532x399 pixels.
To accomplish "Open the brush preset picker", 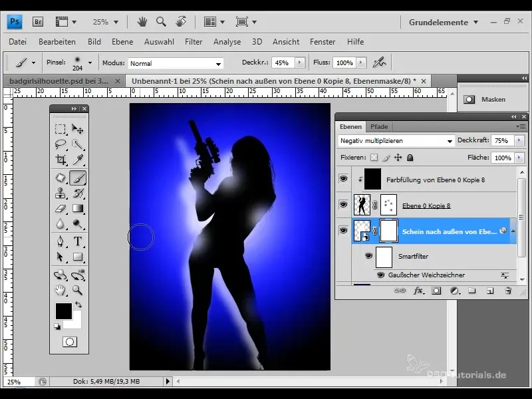I will [x=90, y=63].
